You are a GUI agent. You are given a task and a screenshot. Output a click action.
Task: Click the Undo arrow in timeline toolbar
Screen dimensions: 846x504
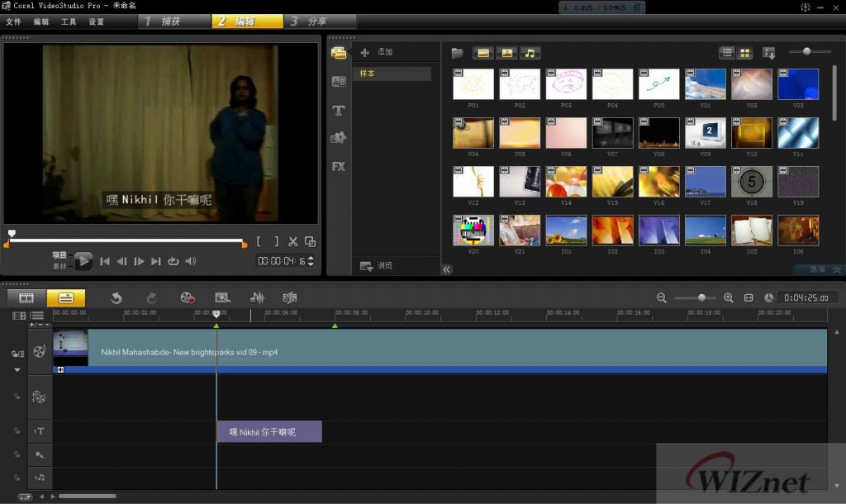[116, 297]
